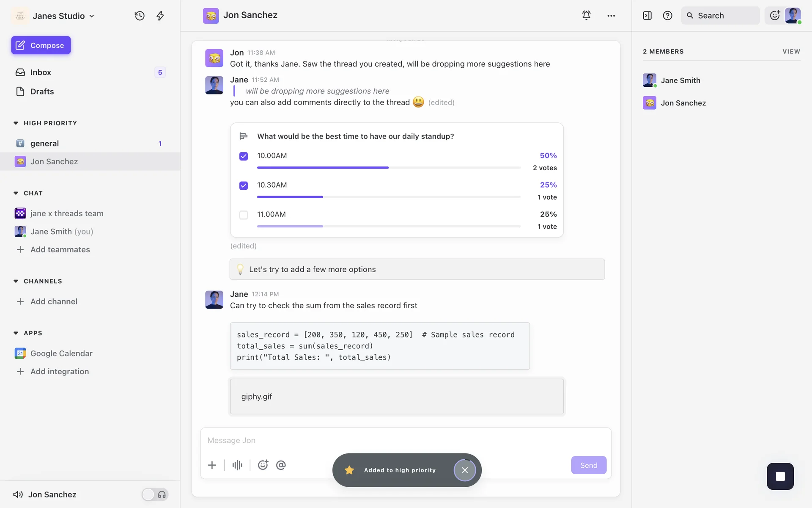Check the 11.00AM poll option
Viewport: 812px width, 508px height.
click(244, 215)
